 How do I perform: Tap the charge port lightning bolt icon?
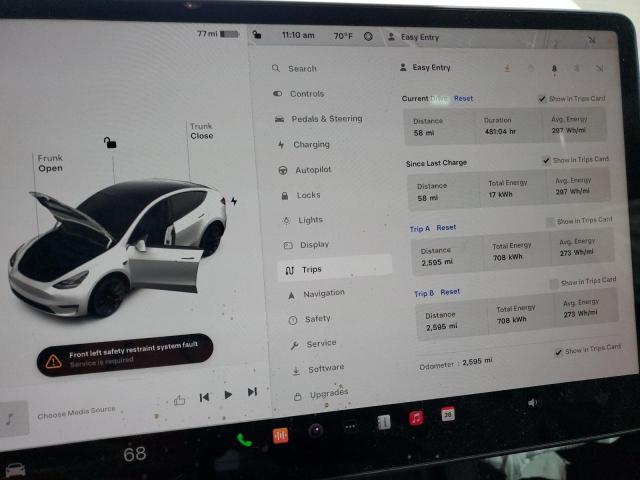click(234, 201)
